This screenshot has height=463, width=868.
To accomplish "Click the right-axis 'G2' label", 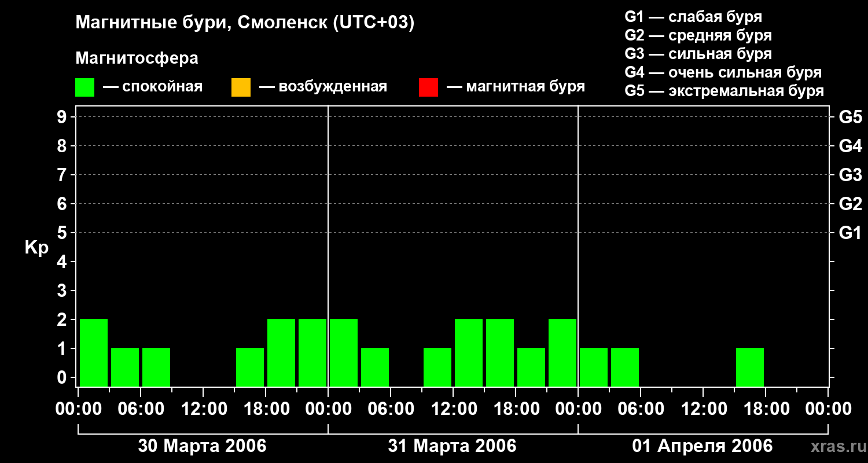I will [850, 204].
